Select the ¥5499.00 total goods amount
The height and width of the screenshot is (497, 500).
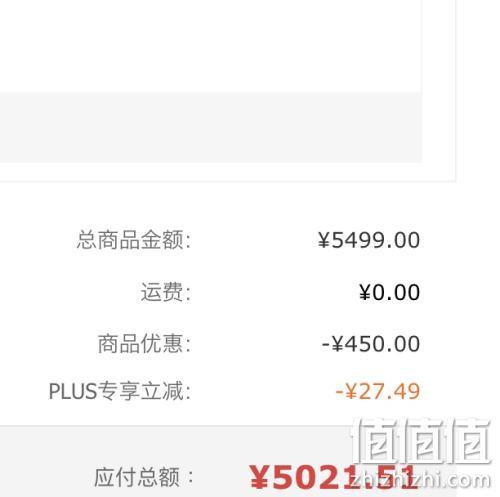[x=369, y=240]
